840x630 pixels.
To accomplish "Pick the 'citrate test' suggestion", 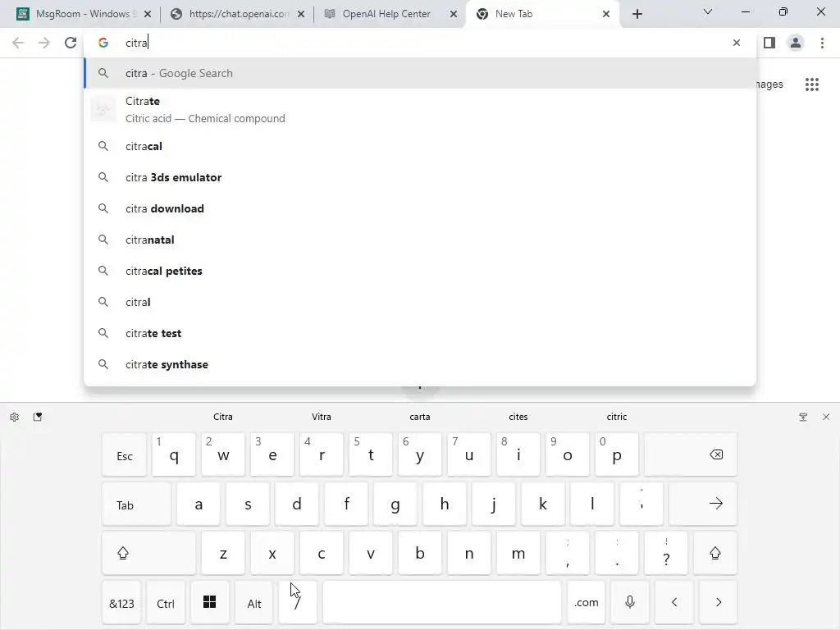I will (420, 333).
